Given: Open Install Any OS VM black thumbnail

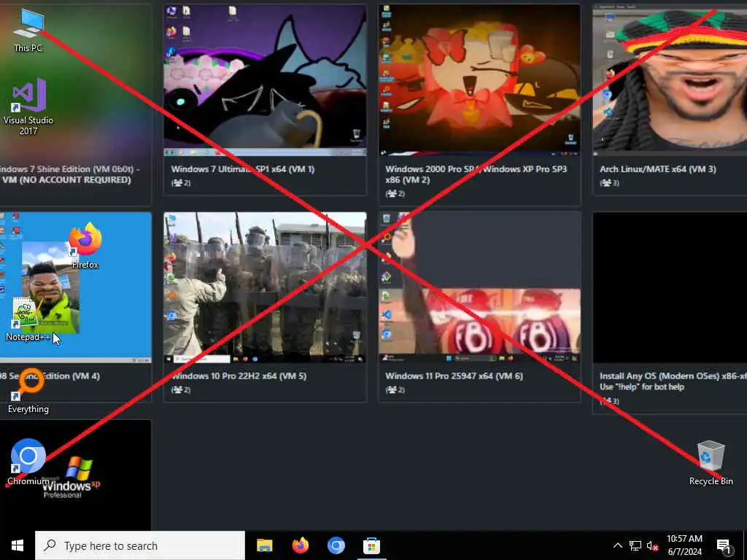Looking at the screenshot, I should point(670,287).
